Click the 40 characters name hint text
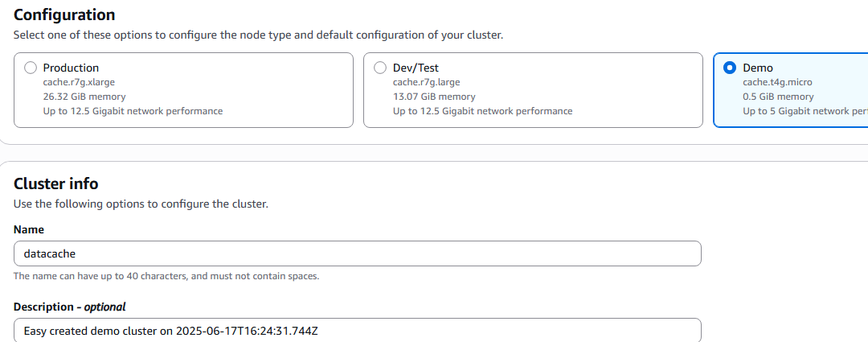 [x=166, y=275]
